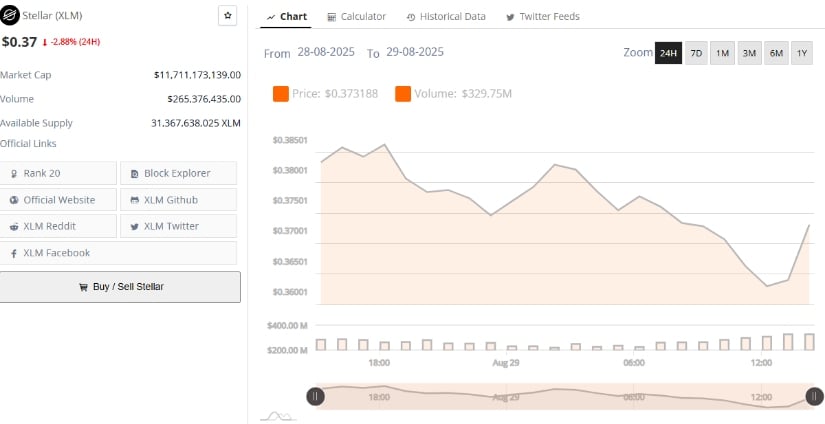
Task: Select the 3M zoom range
Action: pyautogui.click(x=749, y=53)
